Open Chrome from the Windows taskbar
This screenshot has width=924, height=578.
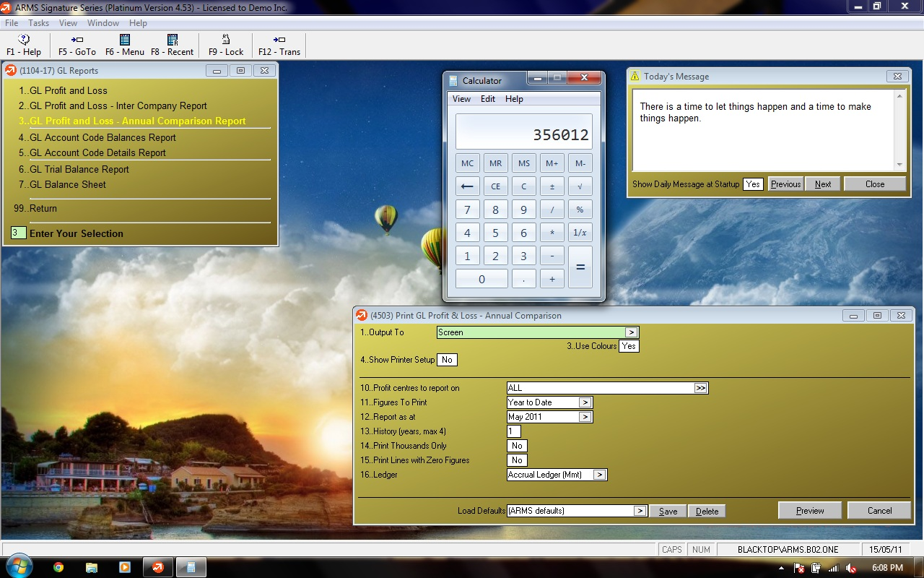[x=58, y=567]
